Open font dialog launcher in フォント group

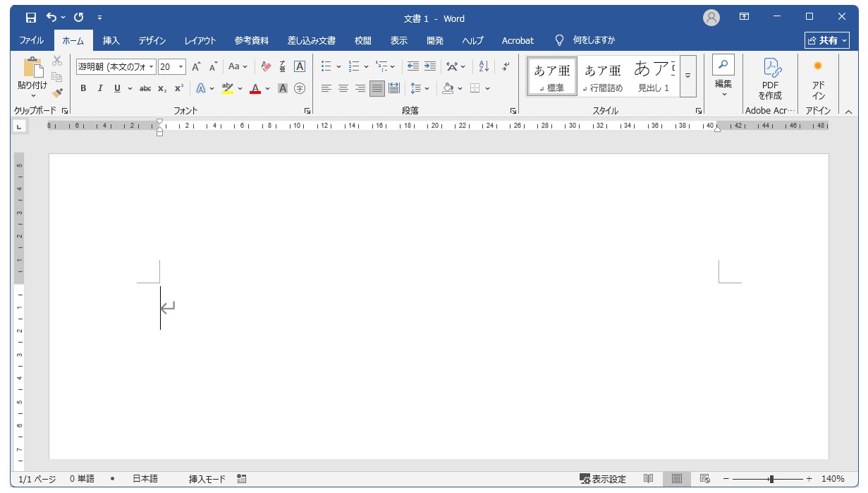(307, 111)
